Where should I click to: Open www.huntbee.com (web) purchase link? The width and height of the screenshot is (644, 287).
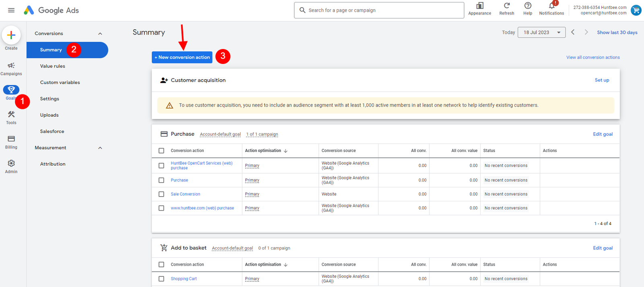tap(202, 208)
